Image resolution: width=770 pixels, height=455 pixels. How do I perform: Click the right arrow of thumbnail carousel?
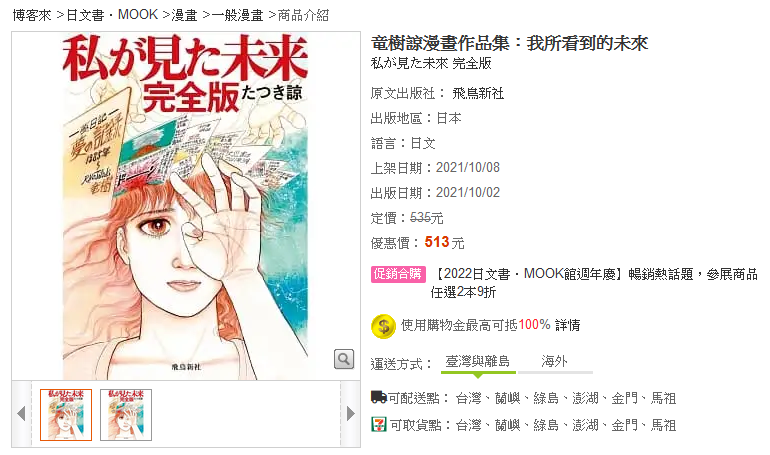click(351, 413)
